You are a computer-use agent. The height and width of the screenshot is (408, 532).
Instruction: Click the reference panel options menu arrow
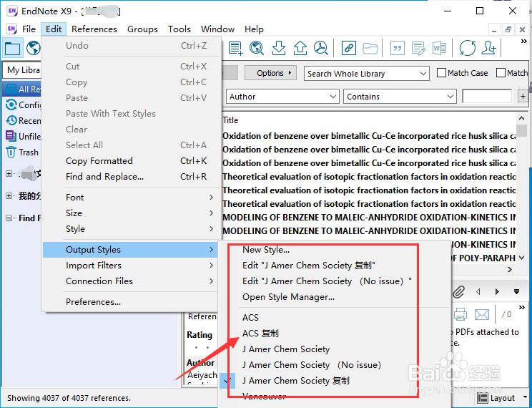point(516,291)
